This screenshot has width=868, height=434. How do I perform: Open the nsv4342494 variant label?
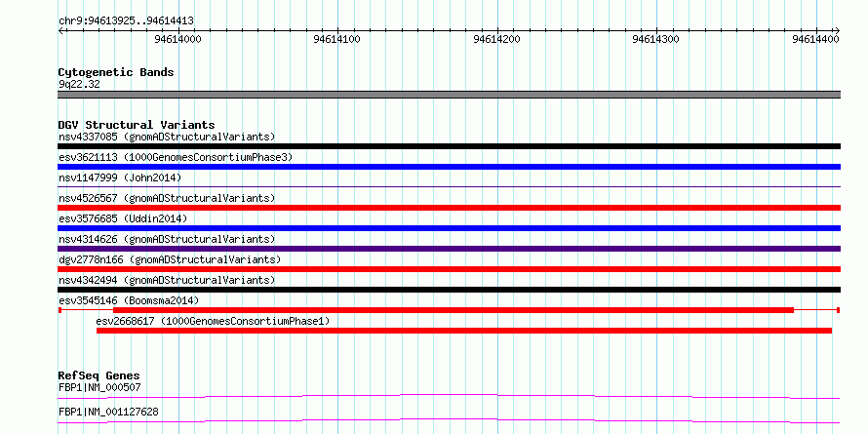[x=167, y=280]
